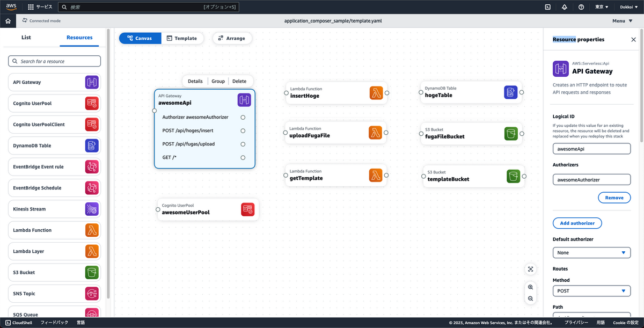644x328 pixels.
Task: Click GET /* connector port
Action: [243, 157]
